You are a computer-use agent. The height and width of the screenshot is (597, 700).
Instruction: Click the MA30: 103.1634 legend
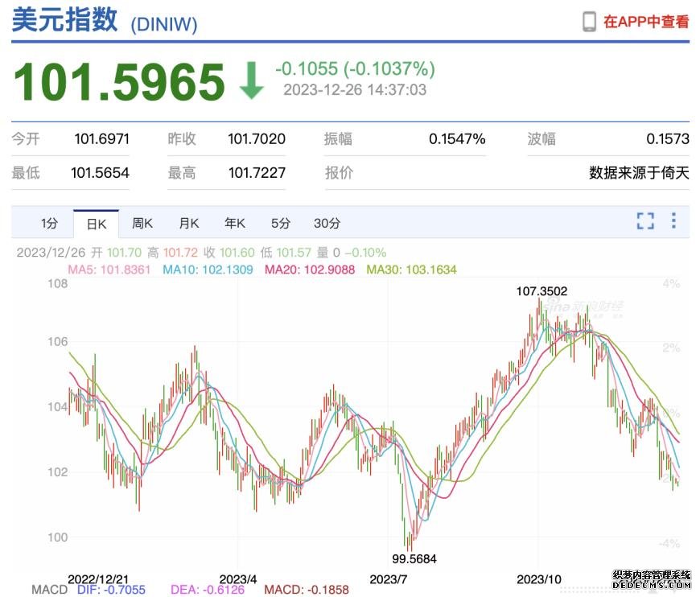click(412, 270)
